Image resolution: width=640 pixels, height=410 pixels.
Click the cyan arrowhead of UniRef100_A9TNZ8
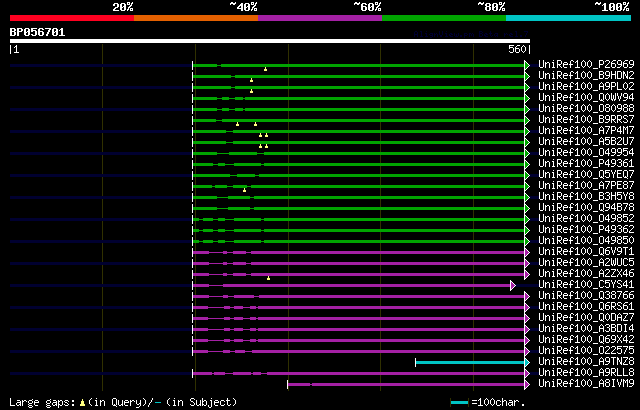tap(527, 362)
